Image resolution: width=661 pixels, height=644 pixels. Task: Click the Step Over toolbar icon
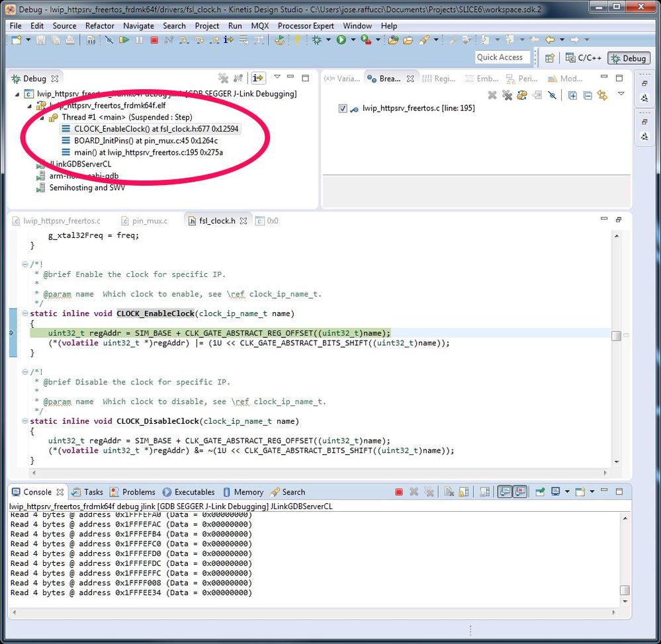[x=199, y=40]
